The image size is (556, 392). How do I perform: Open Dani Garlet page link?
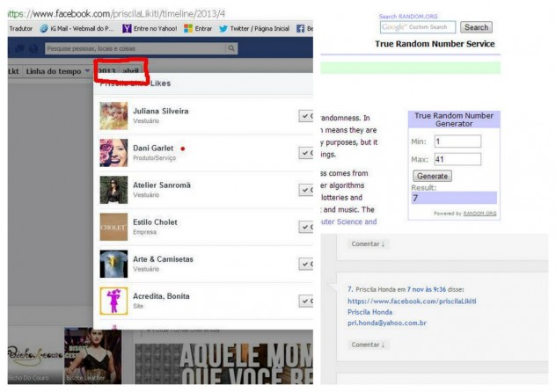click(x=153, y=148)
